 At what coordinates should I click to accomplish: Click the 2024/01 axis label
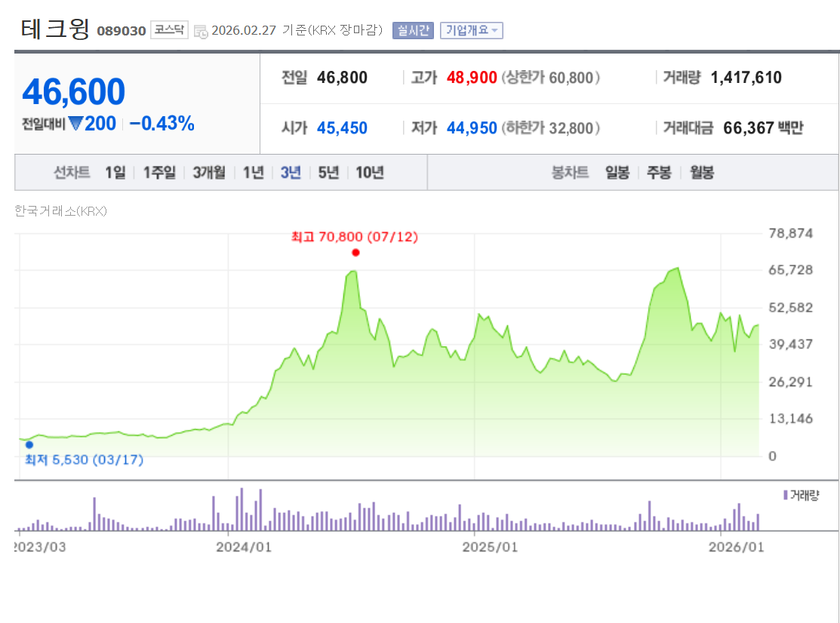pyautogui.click(x=244, y=547)
